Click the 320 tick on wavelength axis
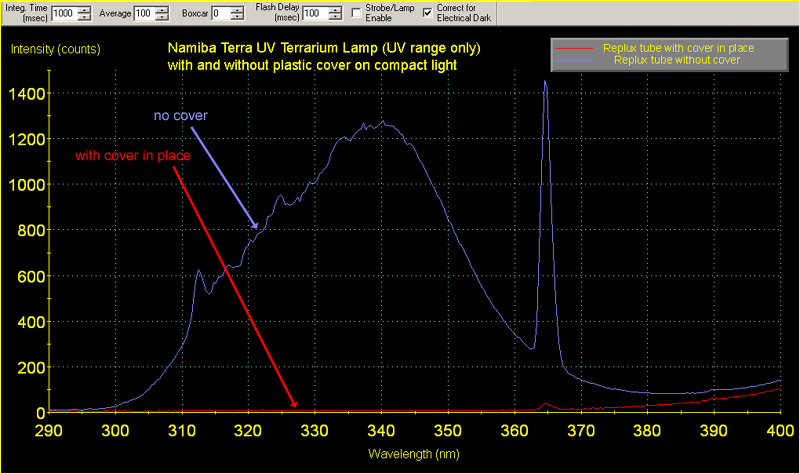The width and height of the screenshot is (800, 474). (x=248, y=431)
